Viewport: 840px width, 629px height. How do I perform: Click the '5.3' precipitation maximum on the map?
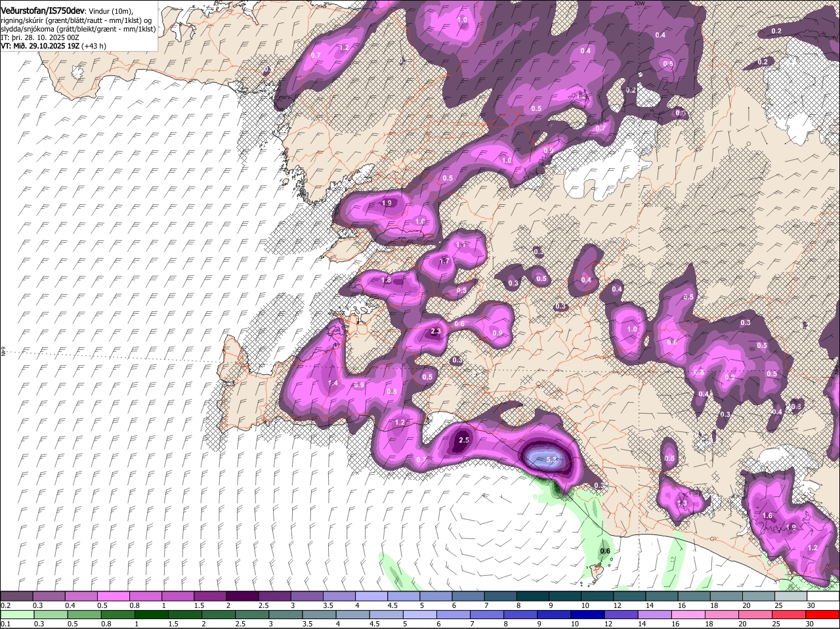point(551,460)
